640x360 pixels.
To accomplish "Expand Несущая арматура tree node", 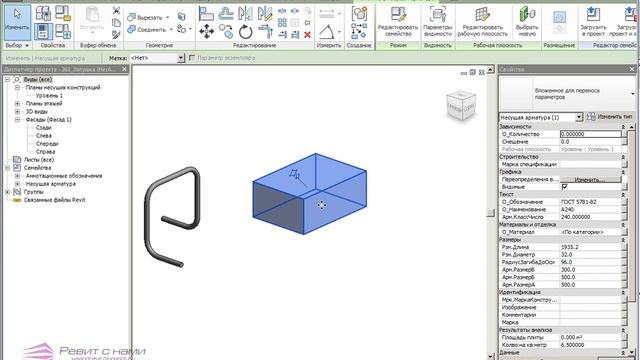I will pos(17,184).
